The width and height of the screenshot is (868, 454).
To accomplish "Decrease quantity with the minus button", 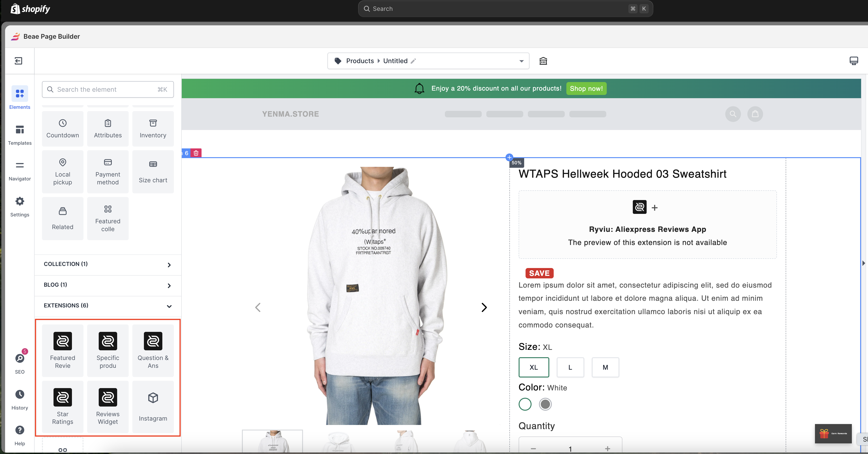I will click(x=533, y=449).
